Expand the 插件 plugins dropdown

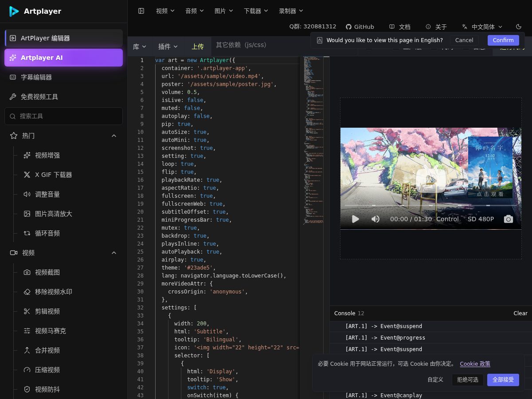tap(168, 47)
